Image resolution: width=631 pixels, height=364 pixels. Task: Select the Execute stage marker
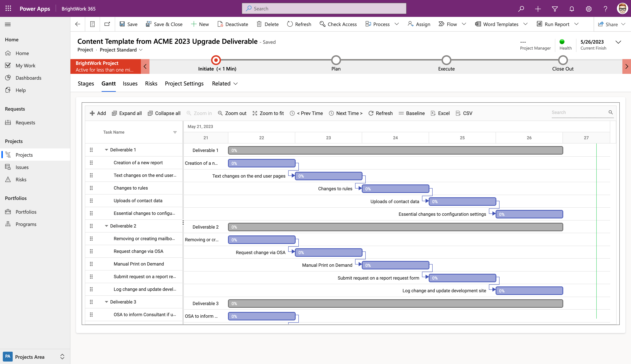point(446,60)
